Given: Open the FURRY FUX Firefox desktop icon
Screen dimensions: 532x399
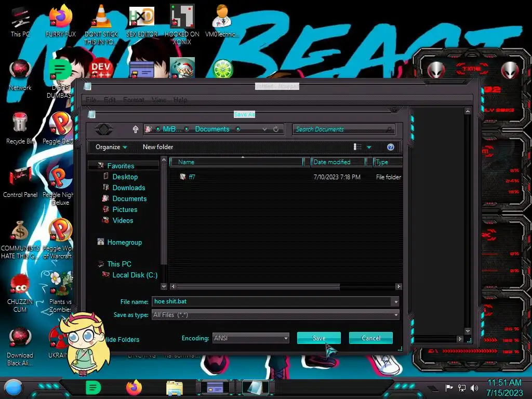Looking at the screenshot, I should coord(60,21).
